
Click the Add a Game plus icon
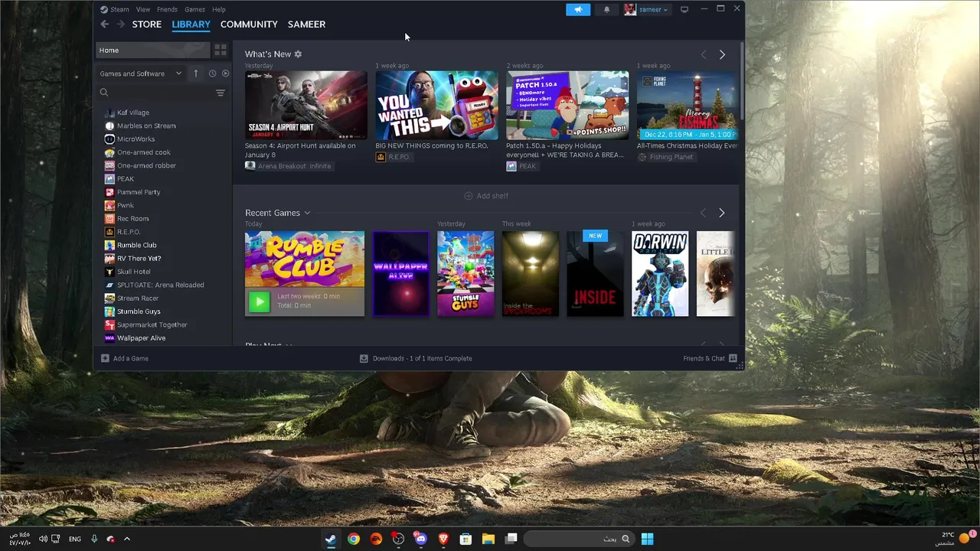[x=105, y=358]
